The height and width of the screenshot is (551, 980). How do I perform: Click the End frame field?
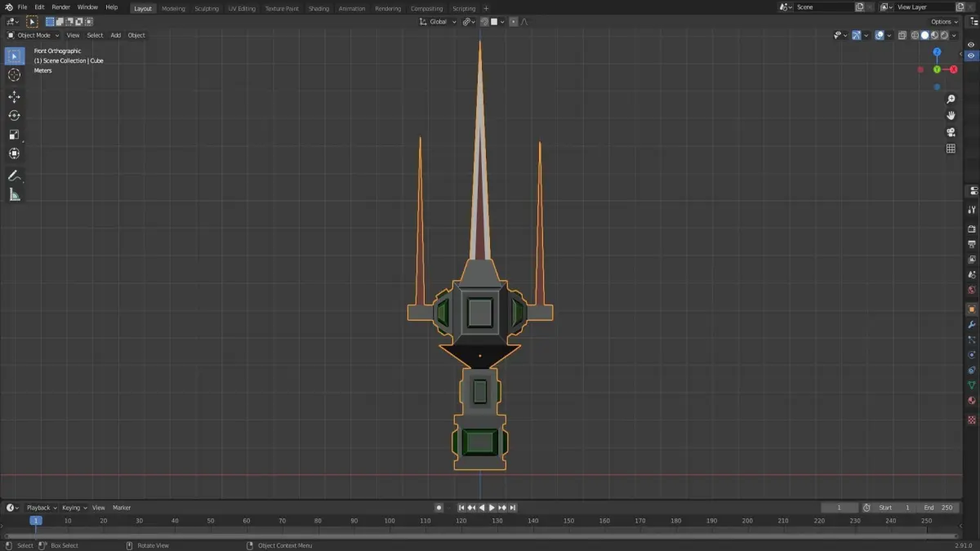[939, 508]
